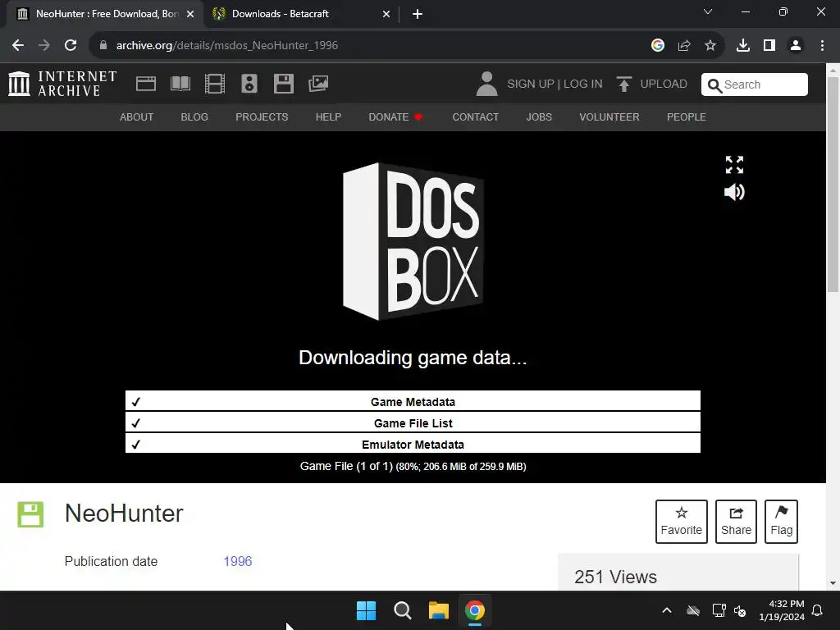Screen dimensions: 840x630
Task: Show hidden system tray icons
Action: click(x=667, y=610)
